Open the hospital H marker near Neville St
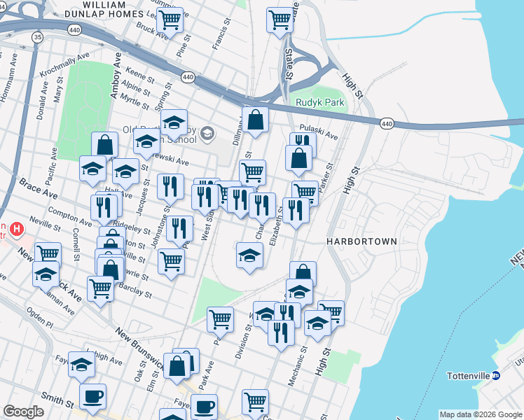This screenshot has height=420, width=524. (16, 230)
